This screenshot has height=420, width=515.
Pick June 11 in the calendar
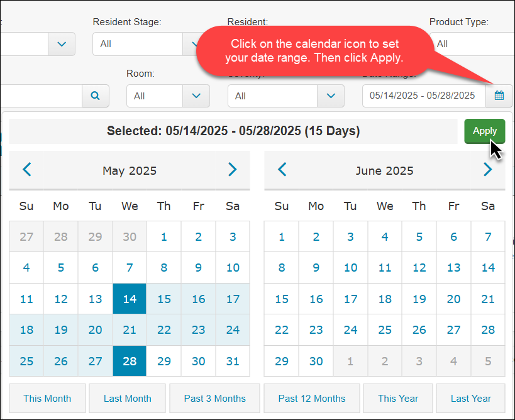(385, 267)
